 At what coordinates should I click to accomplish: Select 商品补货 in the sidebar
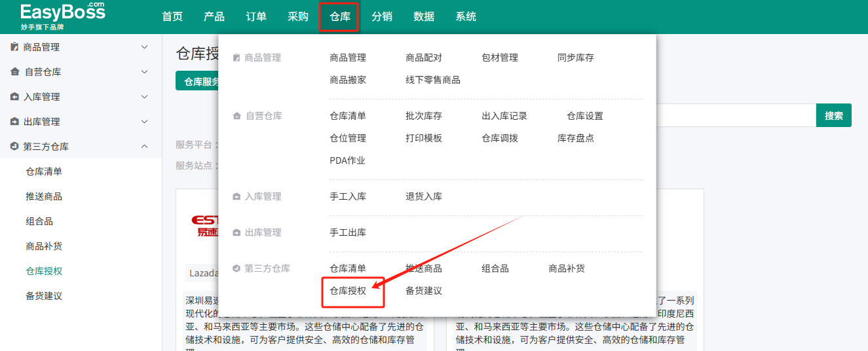44,246
